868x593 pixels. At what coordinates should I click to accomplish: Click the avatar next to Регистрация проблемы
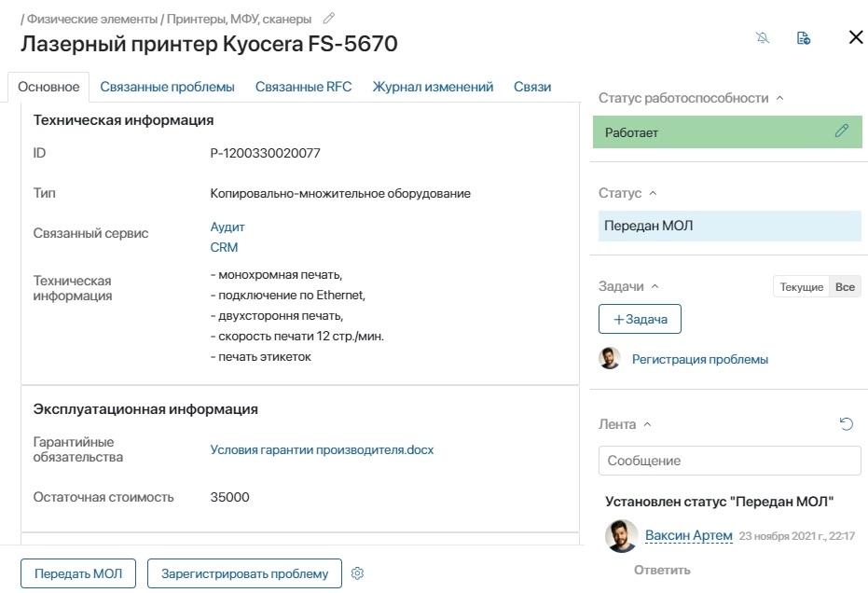coord(610,358)
